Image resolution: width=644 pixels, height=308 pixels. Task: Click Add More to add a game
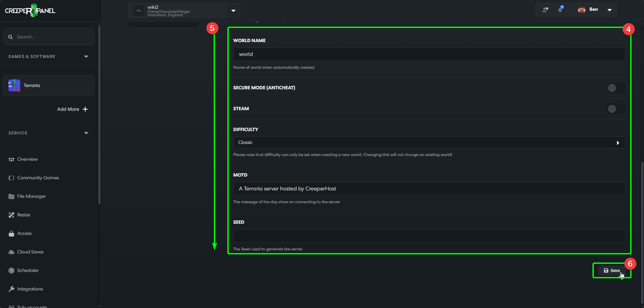point(72,109)
